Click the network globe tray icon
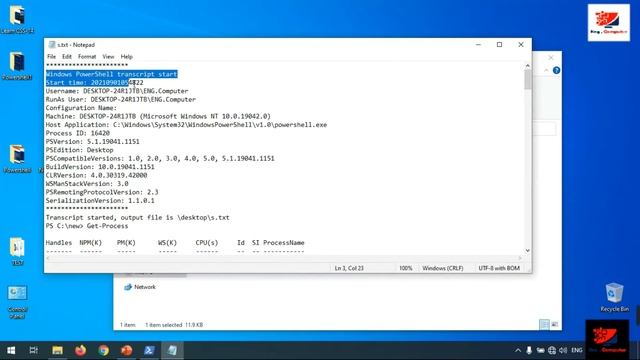Viewport: 640px width, 360px height. click(x=552, y=350)
